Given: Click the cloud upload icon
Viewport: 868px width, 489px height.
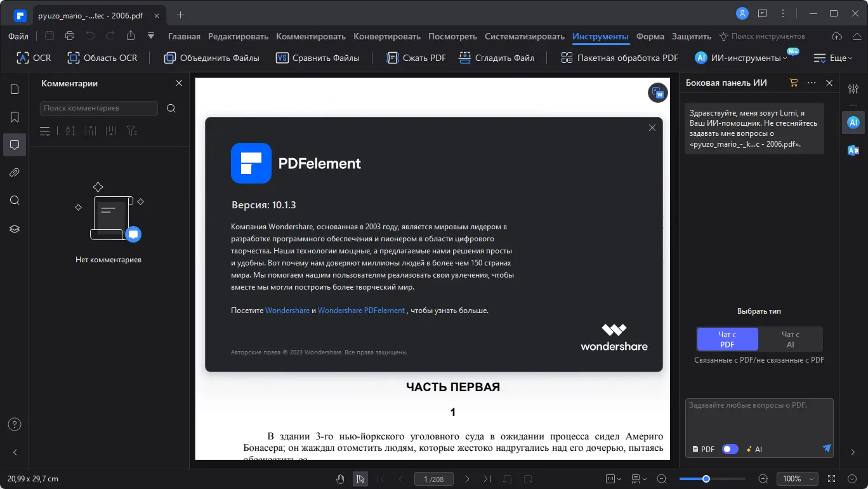Looking at the screenshot, I should pyautogui.click(x=837, y=36).
